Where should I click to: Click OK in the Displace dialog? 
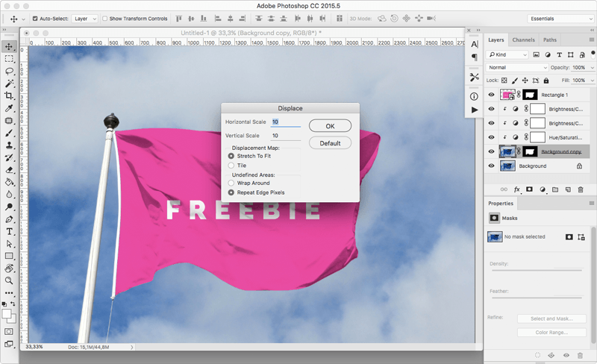[330, 126]
